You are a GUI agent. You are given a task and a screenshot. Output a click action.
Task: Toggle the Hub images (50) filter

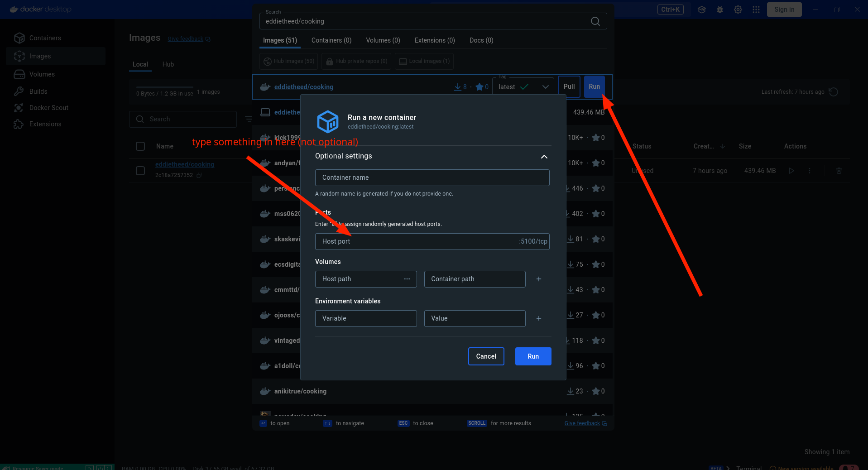[289, 61]
